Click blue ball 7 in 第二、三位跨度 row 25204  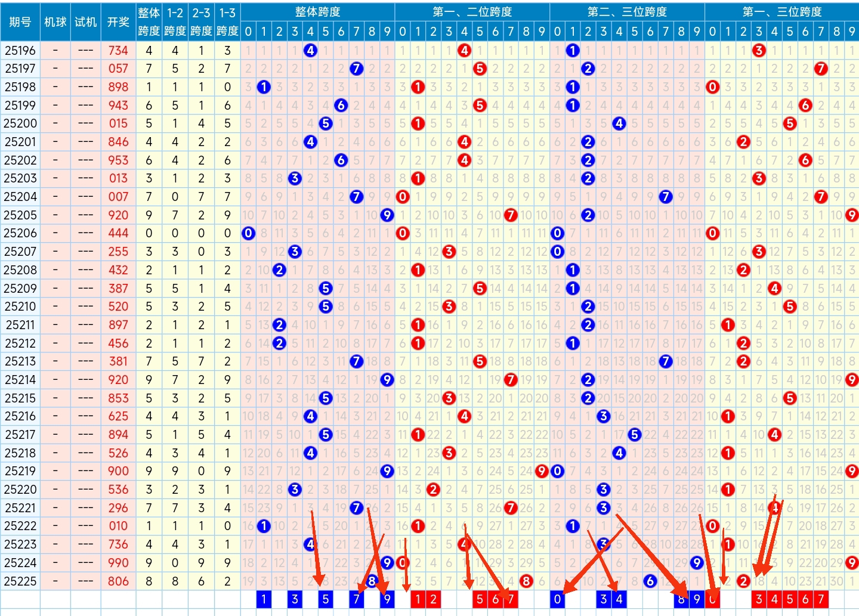coord(666,197)
